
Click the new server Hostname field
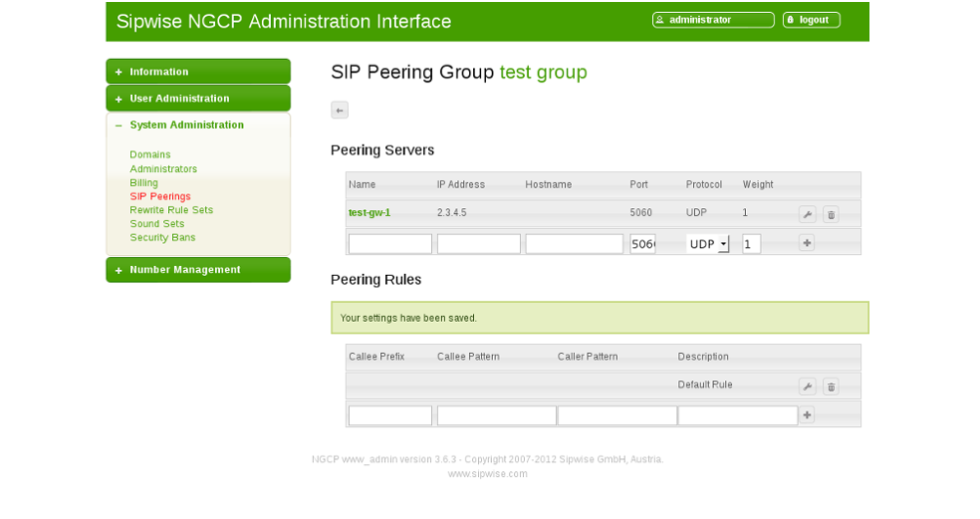pyautogui.click(x=575, y=244)
